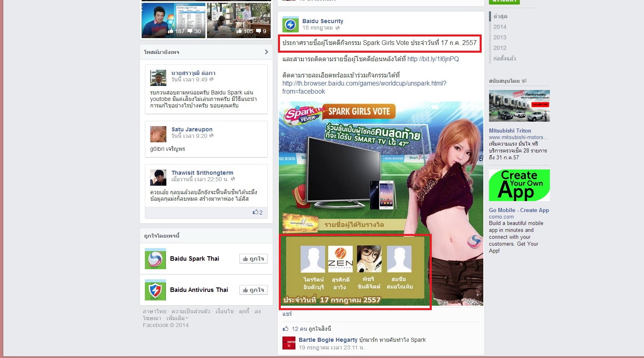Jump to 2012 in the timeline
The image size is (644, 358).
coord(500,48)
